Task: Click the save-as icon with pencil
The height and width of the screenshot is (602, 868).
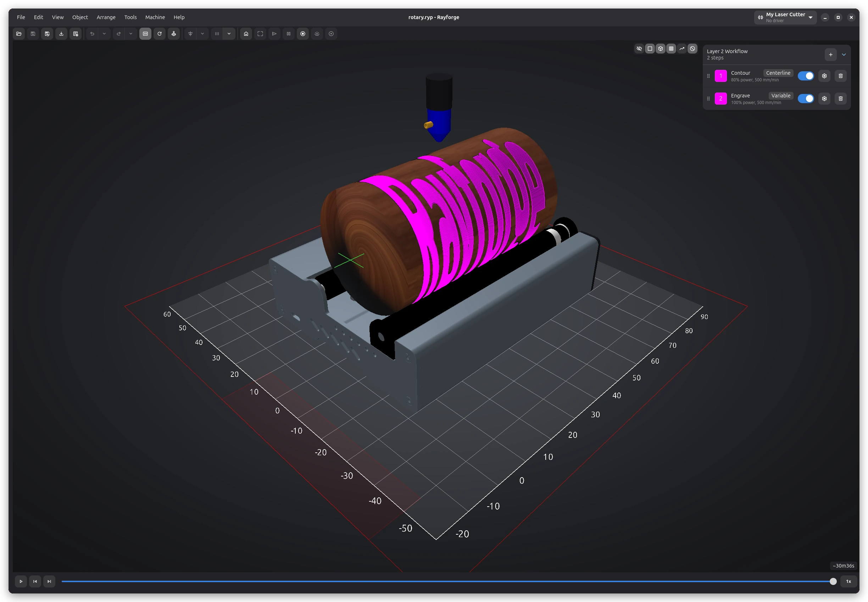Action: click(47, 34)
